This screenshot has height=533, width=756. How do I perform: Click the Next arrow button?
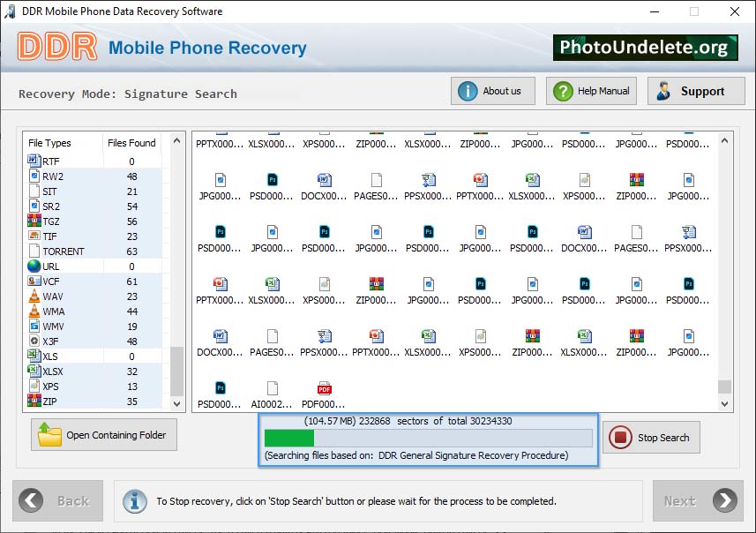tap(698, 500)
